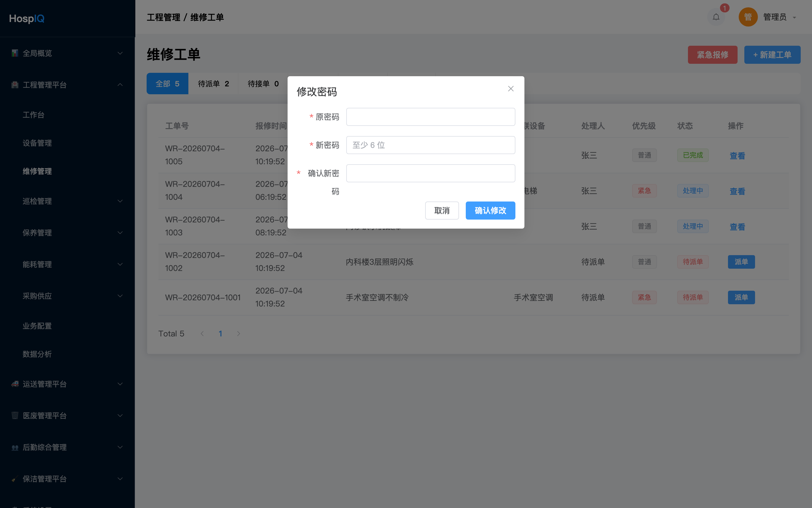
Task: Expand the 医废管理平台 chevron
Action: [x=120, y=416]
